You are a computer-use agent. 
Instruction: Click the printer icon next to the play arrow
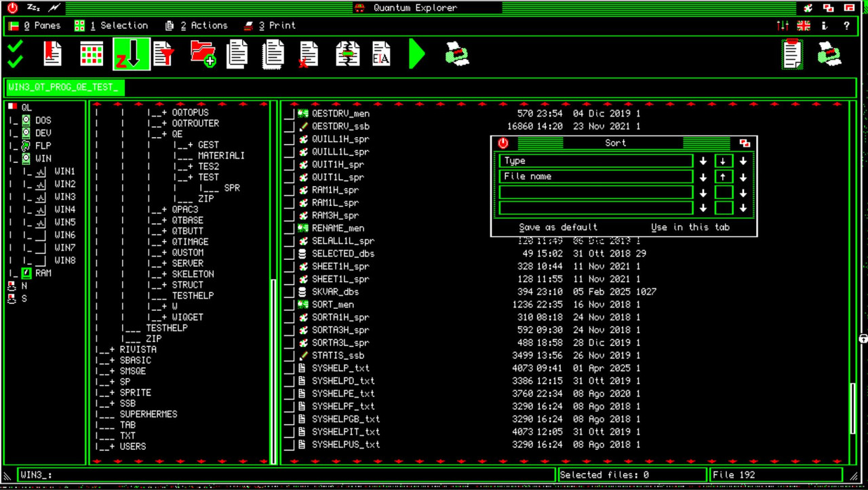click(457, 54)
